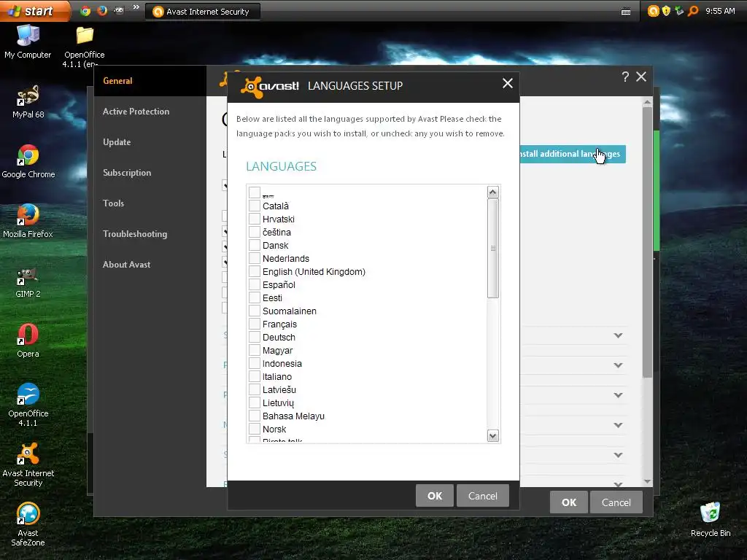
Task: Click Firefox icon in quick launch bar
Action: (102, 11)
